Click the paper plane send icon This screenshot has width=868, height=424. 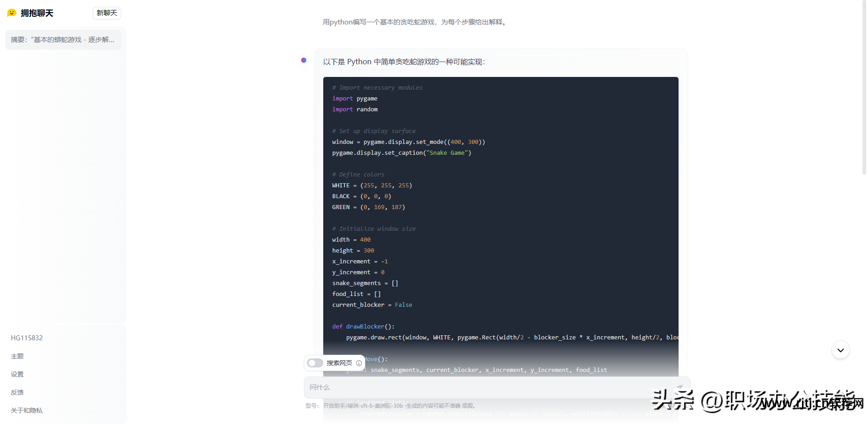pyautogui.click(x=679, y=387)
